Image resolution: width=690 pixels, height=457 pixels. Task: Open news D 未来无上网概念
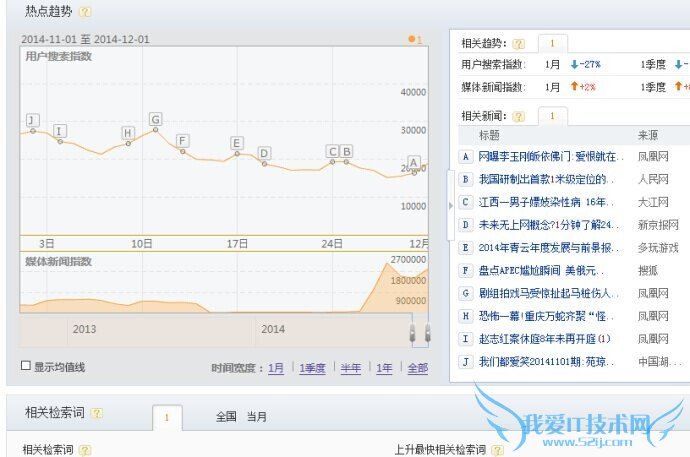[x=548, y=225]
